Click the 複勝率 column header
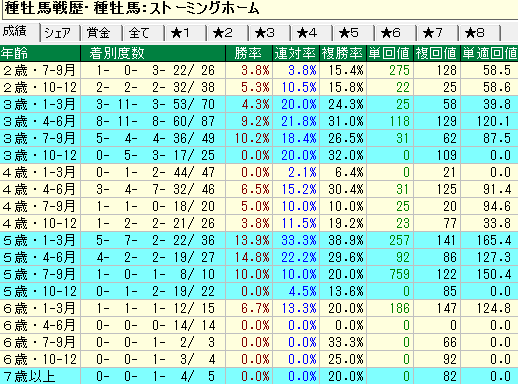This screenshot has height=384, width=518. 343,53
